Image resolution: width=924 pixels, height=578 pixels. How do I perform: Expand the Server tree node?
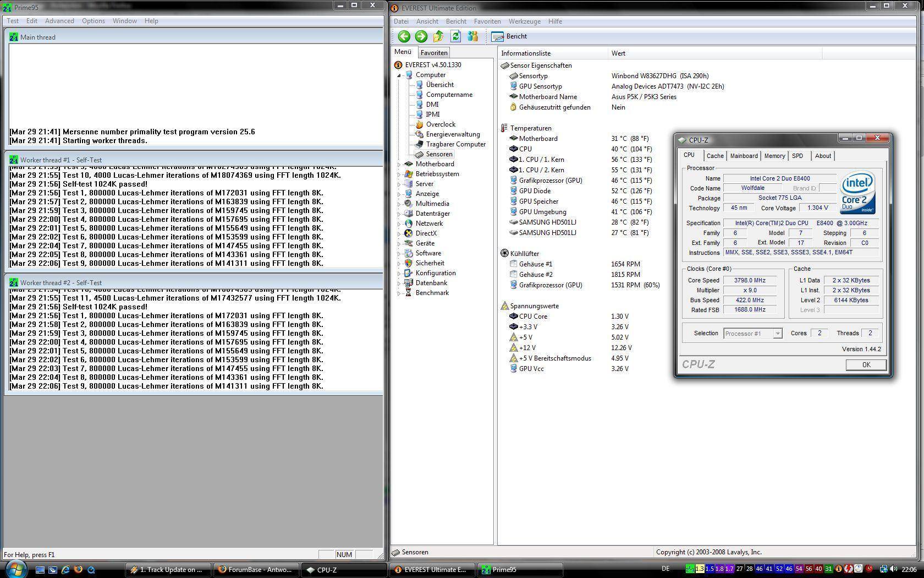tap(399, 184)
